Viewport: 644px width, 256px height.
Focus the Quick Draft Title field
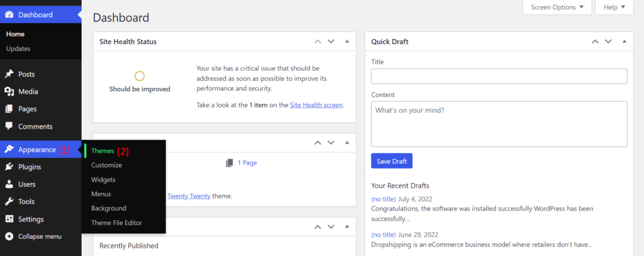499,77
